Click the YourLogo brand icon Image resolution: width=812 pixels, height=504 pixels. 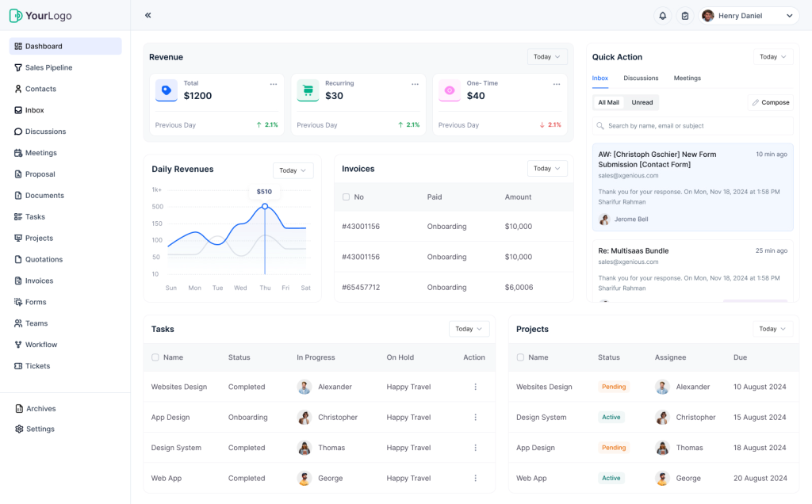(16, 16)
